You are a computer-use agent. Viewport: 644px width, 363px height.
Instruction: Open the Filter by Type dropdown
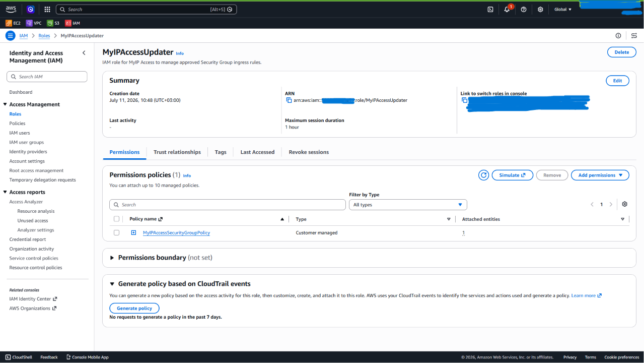[x=408, y=205]
